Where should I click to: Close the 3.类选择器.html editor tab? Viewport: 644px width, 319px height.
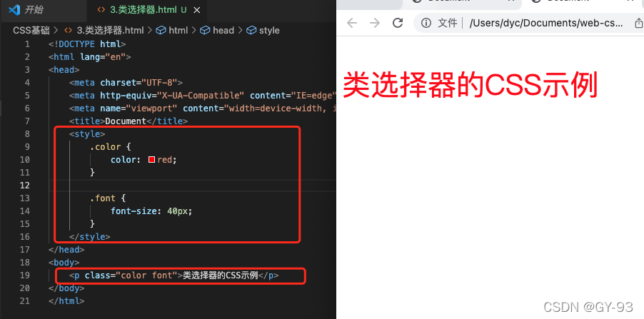pos(197,10)
